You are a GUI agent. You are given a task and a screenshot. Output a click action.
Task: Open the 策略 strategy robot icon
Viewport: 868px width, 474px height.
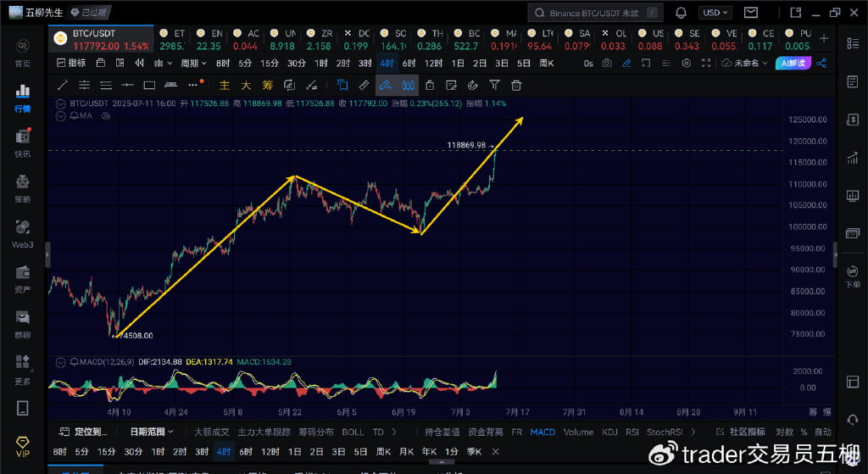pos(23,188)
